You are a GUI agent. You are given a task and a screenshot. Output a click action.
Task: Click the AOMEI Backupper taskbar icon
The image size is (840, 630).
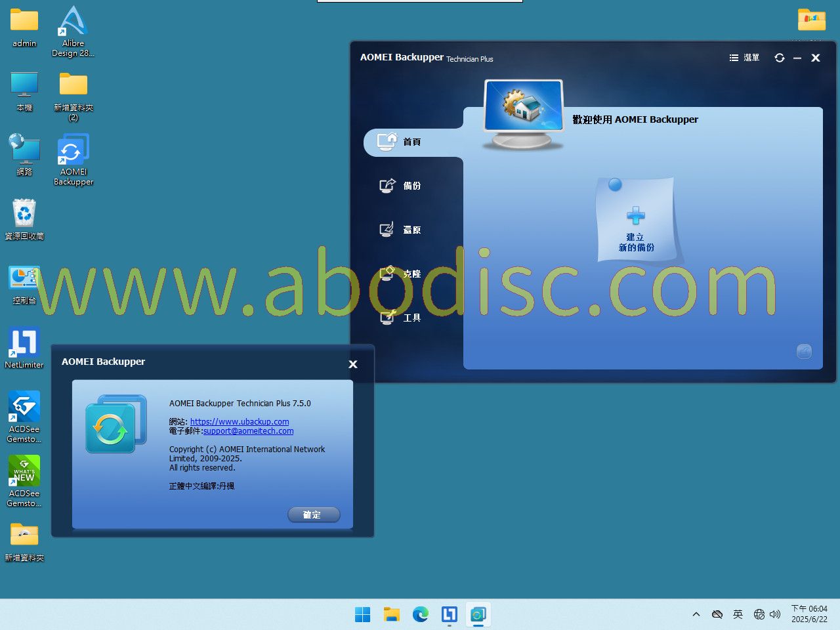[478, 614]
